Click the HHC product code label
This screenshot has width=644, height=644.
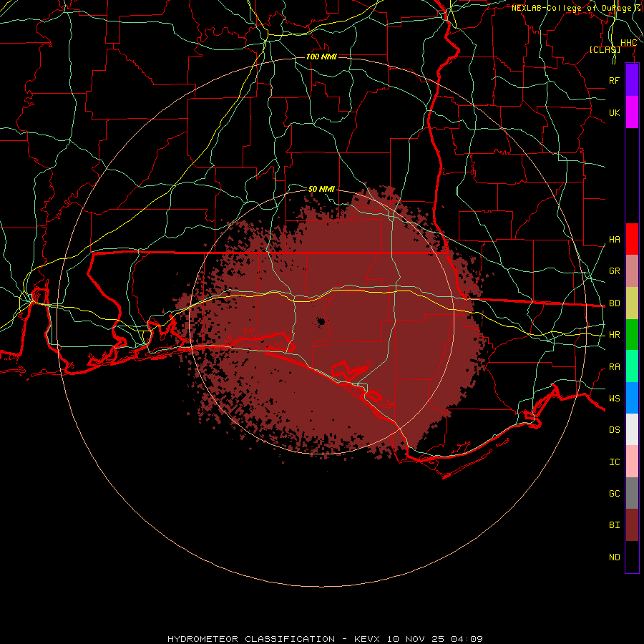(x=628, y=43)
